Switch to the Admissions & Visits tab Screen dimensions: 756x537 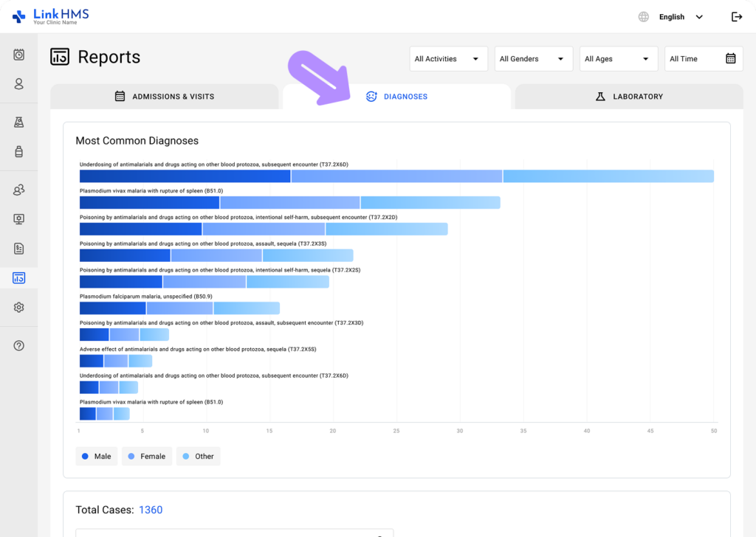click(x=165, y=96)
